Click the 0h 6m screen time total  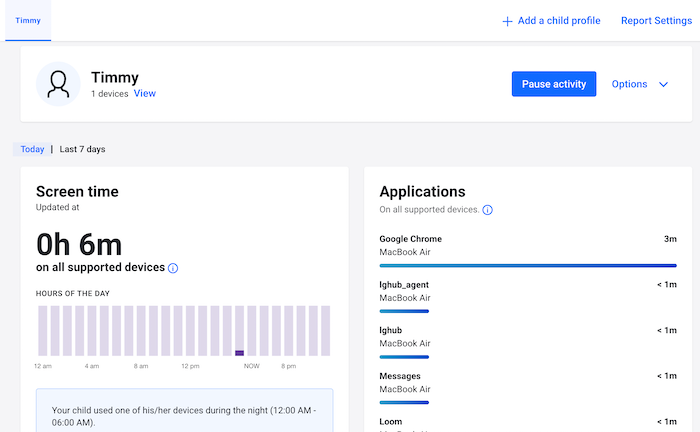coord(79,245)
